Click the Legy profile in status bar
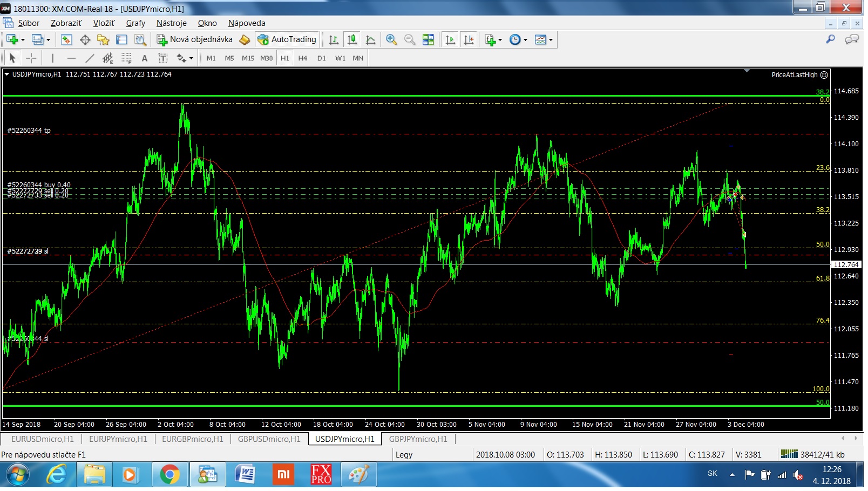The image size is (868, 491). [x=404, y=455]
